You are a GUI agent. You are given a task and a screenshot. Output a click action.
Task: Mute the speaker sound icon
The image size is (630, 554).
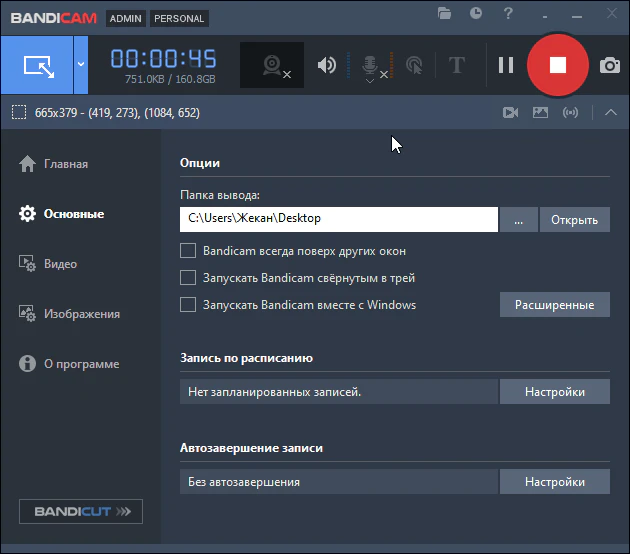tap(326, 65)
